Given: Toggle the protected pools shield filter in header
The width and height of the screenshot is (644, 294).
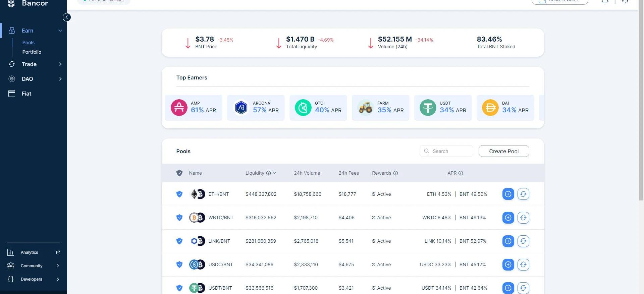Looking at the screenshot, I should [179, 173].
